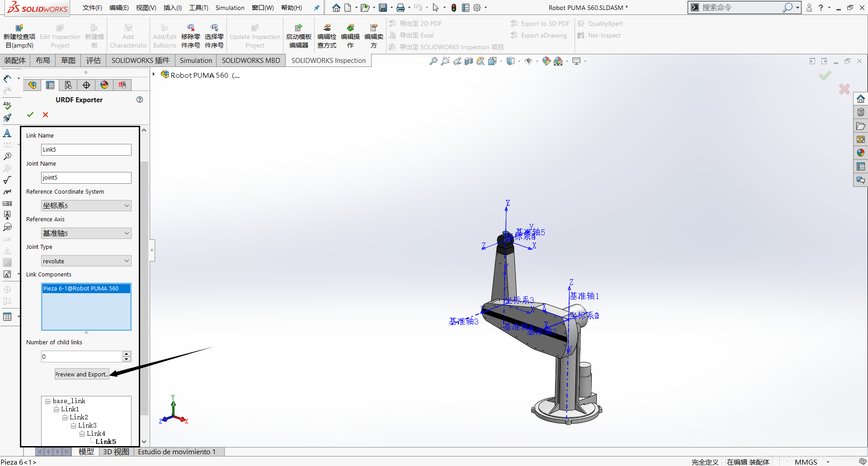Switch to the SOLIDWORKS MBD tab
868x466 pixels.
(x=251, y=61)
